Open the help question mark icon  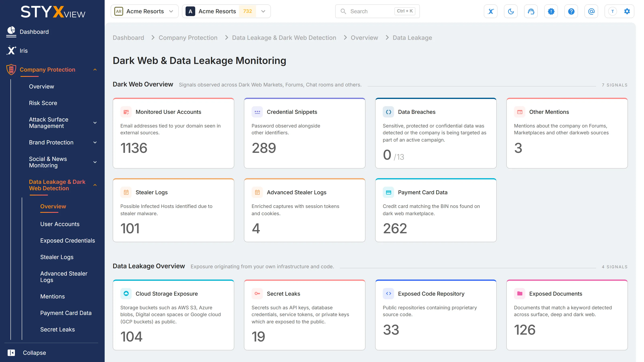571,11
